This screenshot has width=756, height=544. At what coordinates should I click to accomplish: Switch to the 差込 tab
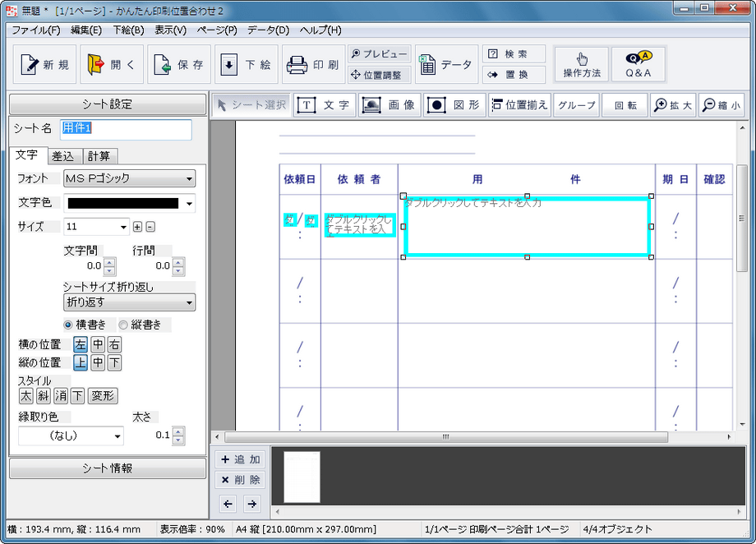[62, 156]
